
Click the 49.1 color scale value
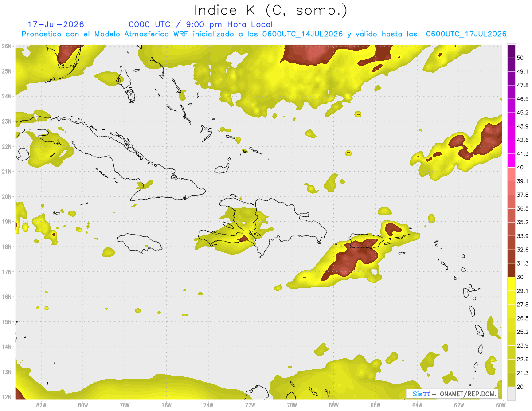[x=523, y=71]
